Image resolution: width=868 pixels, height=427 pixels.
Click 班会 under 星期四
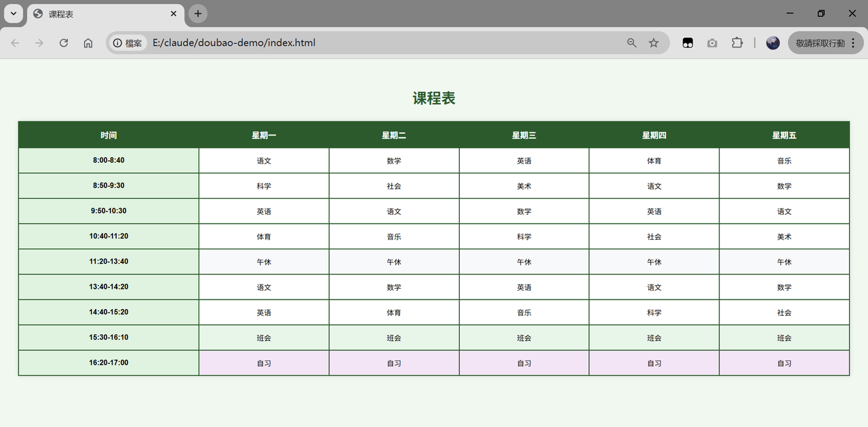(x=654, y=338)
